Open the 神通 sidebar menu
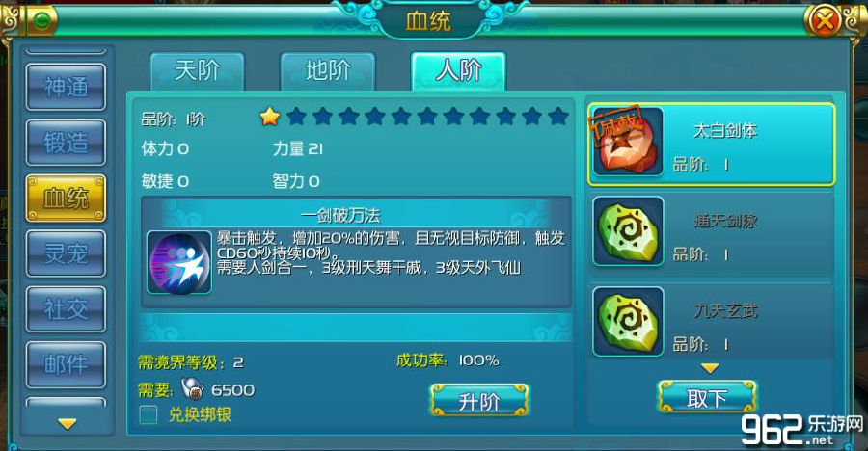868x451 pixels. click(66, 87)
